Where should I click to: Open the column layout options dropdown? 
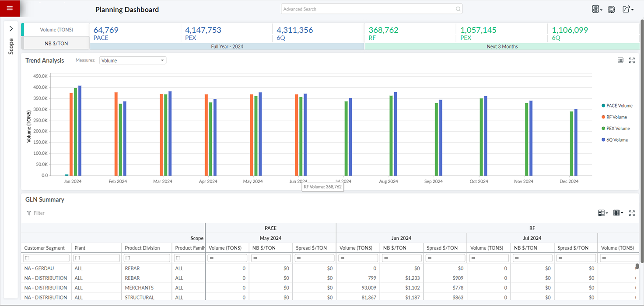click(x=618, y=213)
